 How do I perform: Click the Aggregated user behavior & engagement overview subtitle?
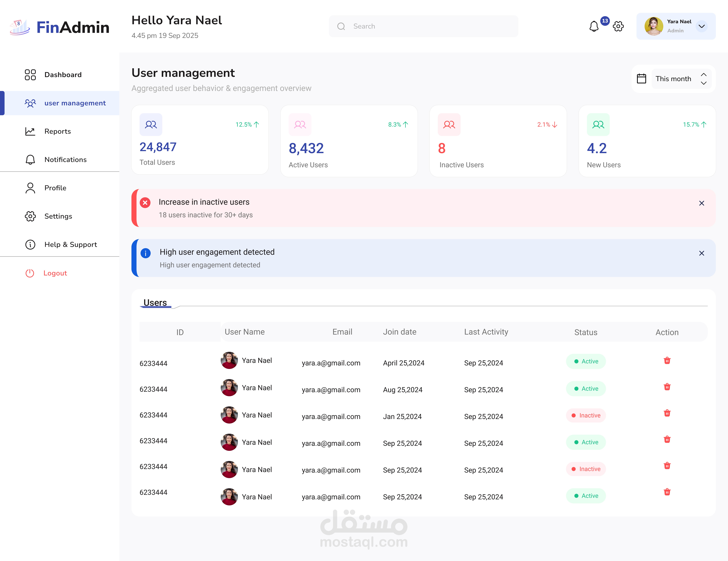point(221,88)
